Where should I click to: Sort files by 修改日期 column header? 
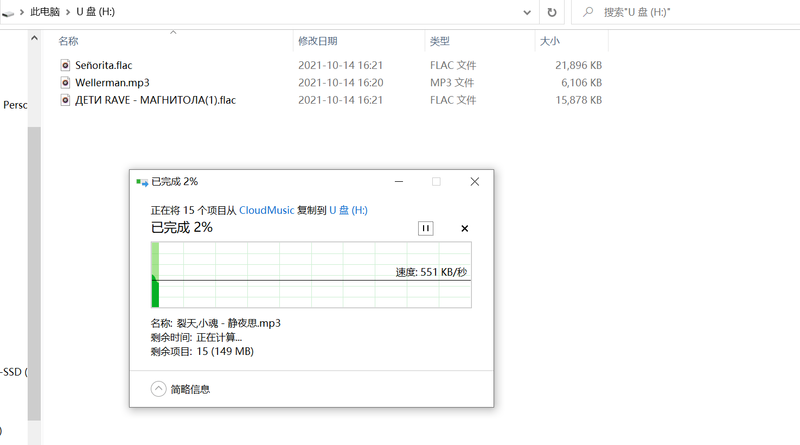point(318,41)
